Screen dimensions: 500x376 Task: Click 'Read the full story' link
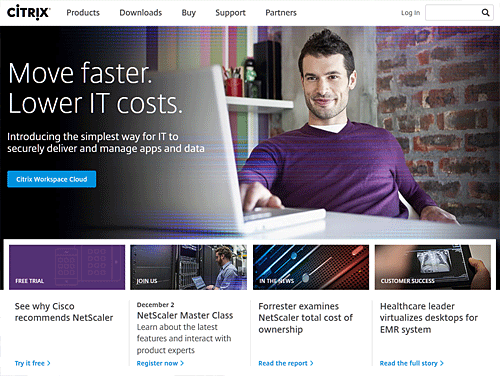point(412,363)
